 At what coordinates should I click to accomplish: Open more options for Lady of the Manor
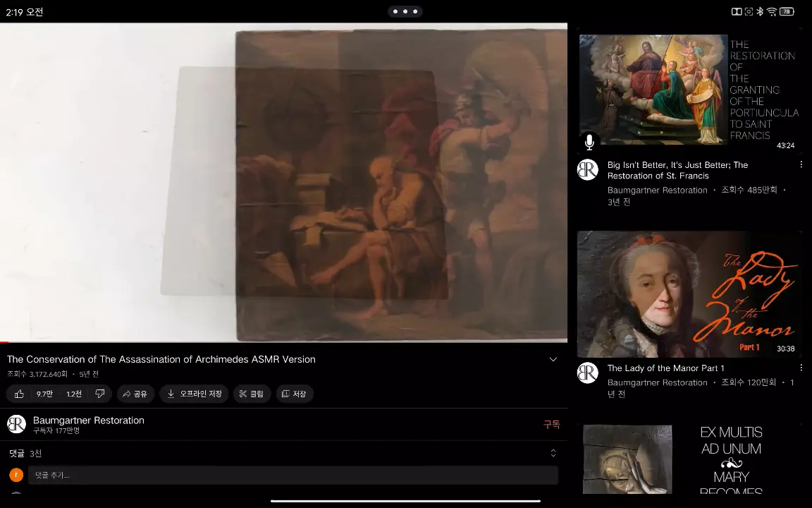click(801, 368)
